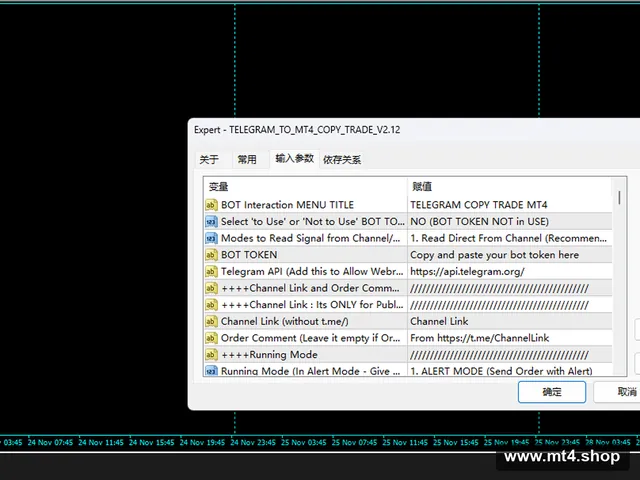Click the string icon beside ++++Running Mode
The image size is (640, 480).
211,355
